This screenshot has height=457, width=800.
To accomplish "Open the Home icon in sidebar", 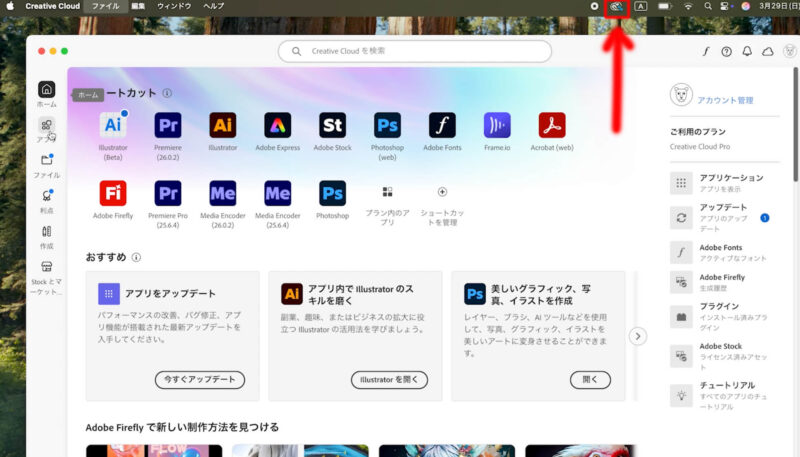I will tap(46, 90).
